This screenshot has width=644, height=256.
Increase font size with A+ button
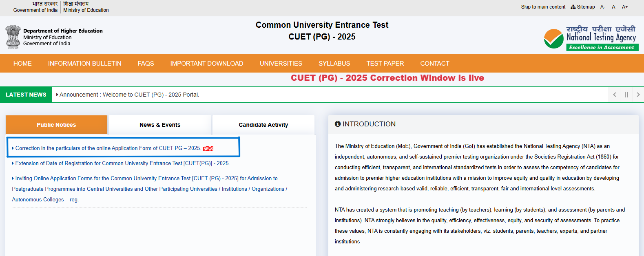pyautogui.click(x=624, y=7)
